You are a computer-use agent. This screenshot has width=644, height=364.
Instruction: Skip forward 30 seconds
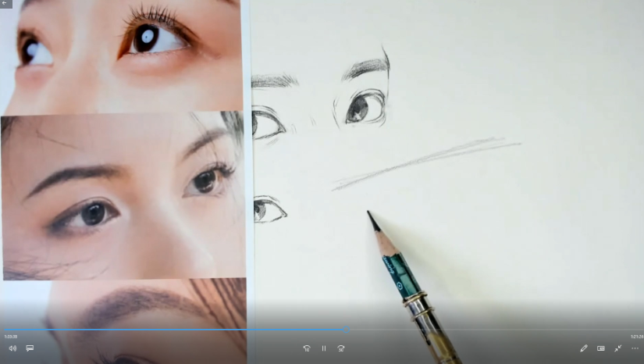pyautogui.click(x=341, y=348)
